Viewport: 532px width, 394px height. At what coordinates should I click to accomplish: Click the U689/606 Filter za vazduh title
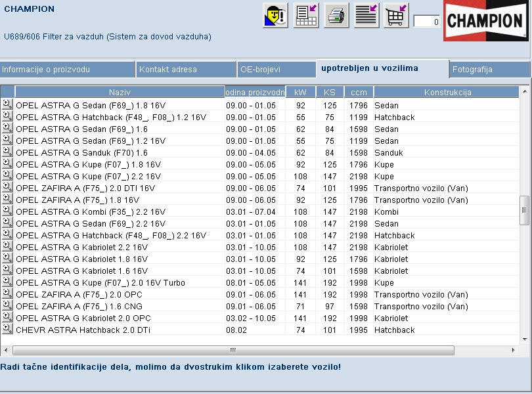tap(108, 37)
